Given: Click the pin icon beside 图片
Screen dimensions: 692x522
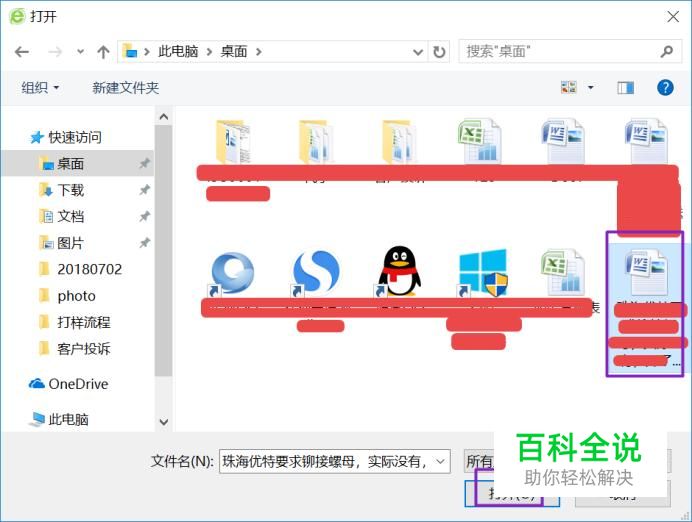Looking at the screenshot, I should click(144, 243).
